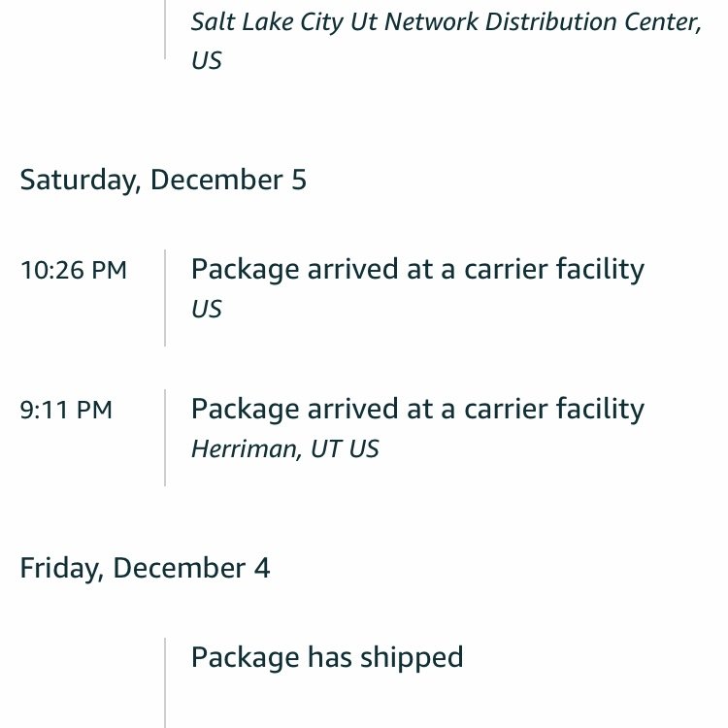
Task: Select the Saturday, December 5 date heading
Action: tap(163, 181)
